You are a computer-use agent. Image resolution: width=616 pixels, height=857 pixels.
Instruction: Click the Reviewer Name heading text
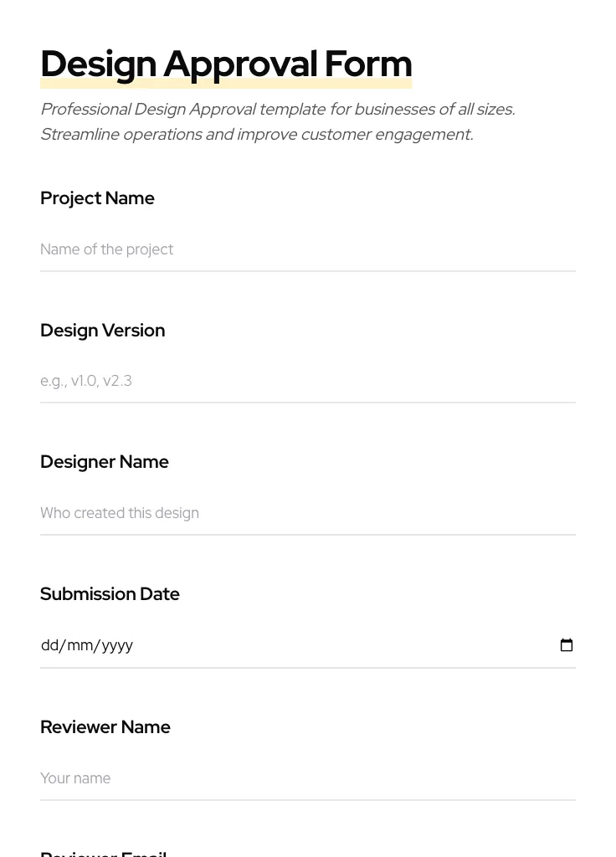(x=105, y=727)
